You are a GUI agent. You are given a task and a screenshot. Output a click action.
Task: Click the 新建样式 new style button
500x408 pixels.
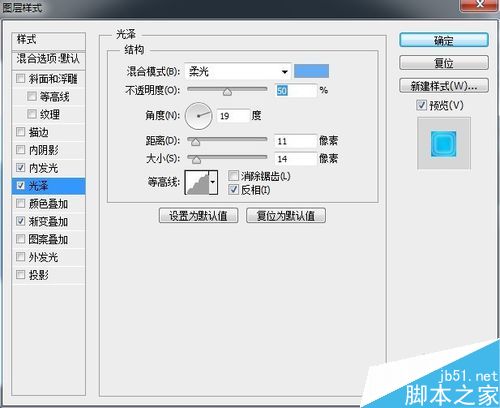[x=444, y=86]
